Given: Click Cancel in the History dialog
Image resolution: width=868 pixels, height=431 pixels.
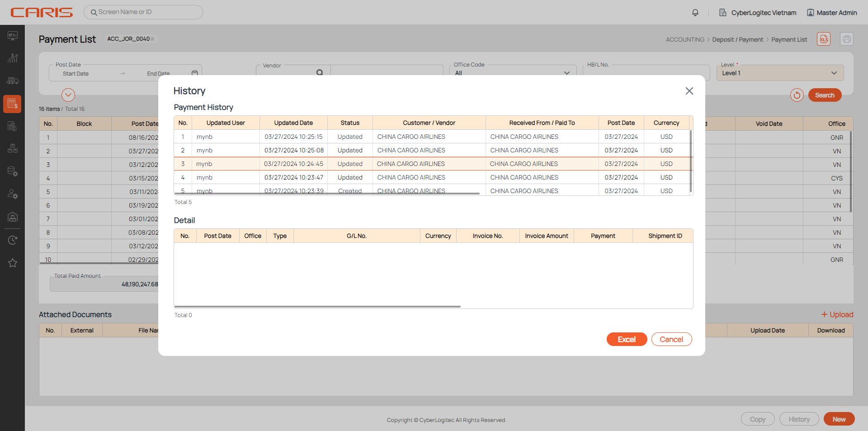Looking at the screenshot, I should click(671, 339).
